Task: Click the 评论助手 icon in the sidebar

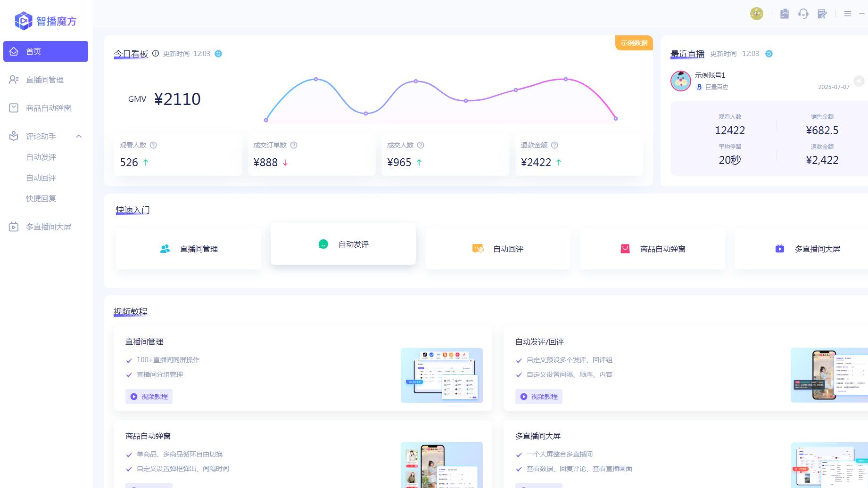Action: click(x=14, y=136)
